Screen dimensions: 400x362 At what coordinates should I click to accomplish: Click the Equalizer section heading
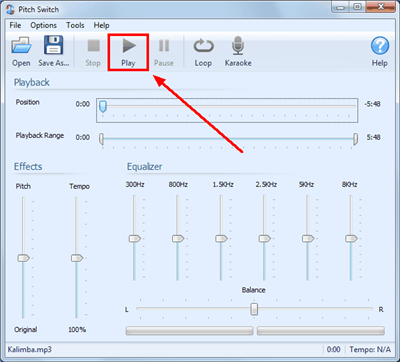(144, 166)
